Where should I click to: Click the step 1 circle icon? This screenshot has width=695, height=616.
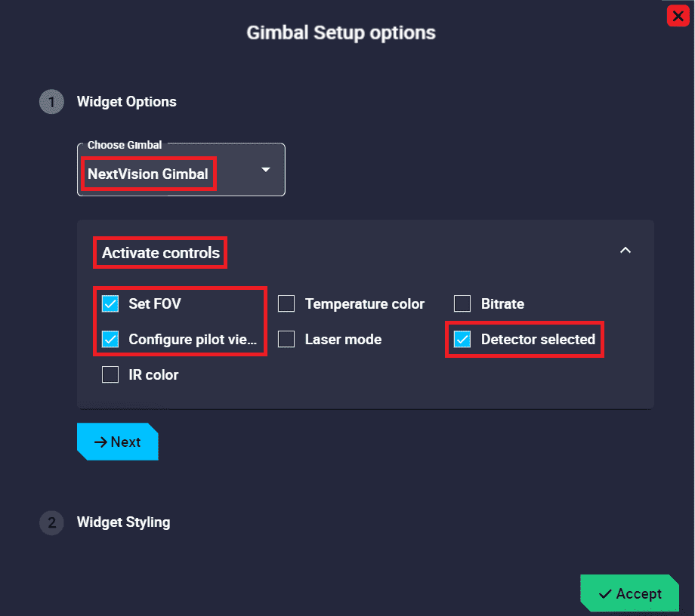point(51,102)
